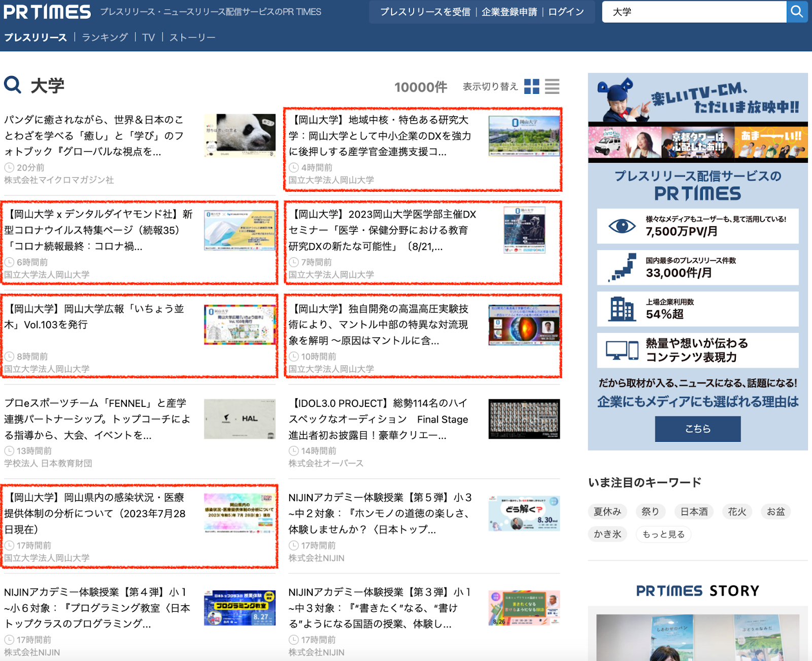Click the ログイン link
812x661 pixels.
click(x=566, y=12)
